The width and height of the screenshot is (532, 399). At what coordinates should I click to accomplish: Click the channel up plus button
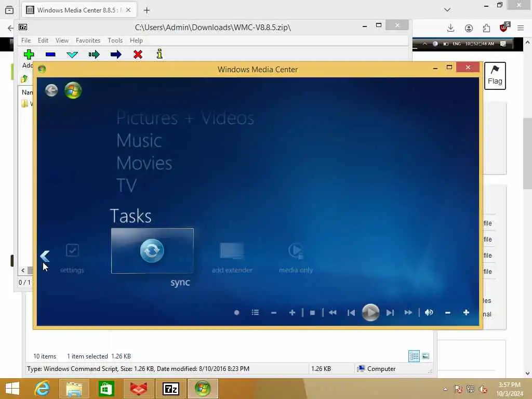point(292,312)
